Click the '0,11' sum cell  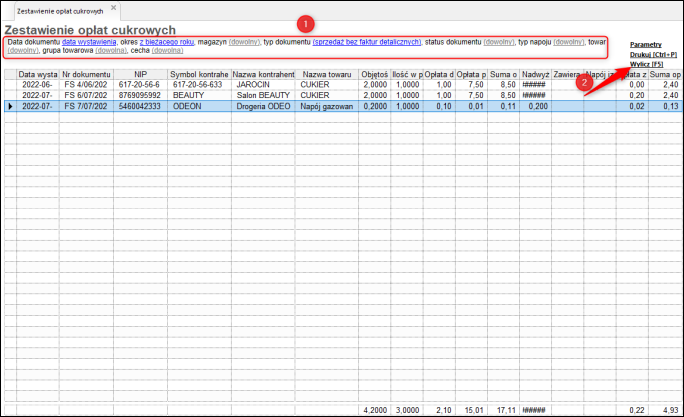(x=503, y=106)
